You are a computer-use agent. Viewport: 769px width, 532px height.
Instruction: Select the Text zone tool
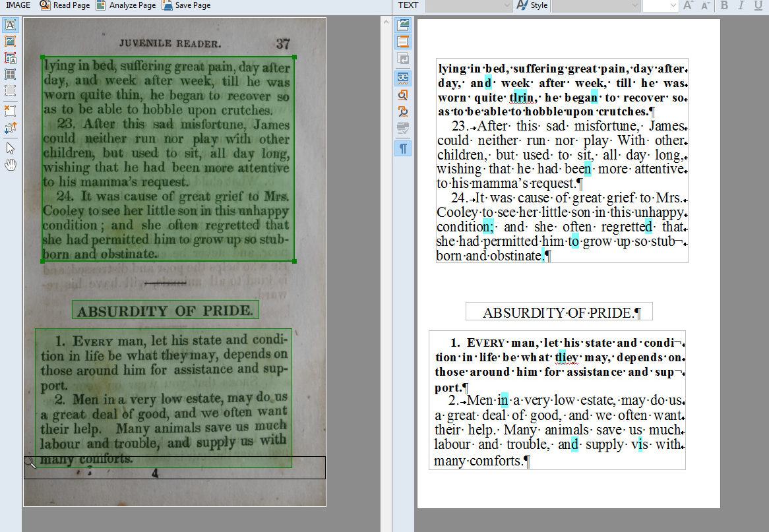[11, 25]
